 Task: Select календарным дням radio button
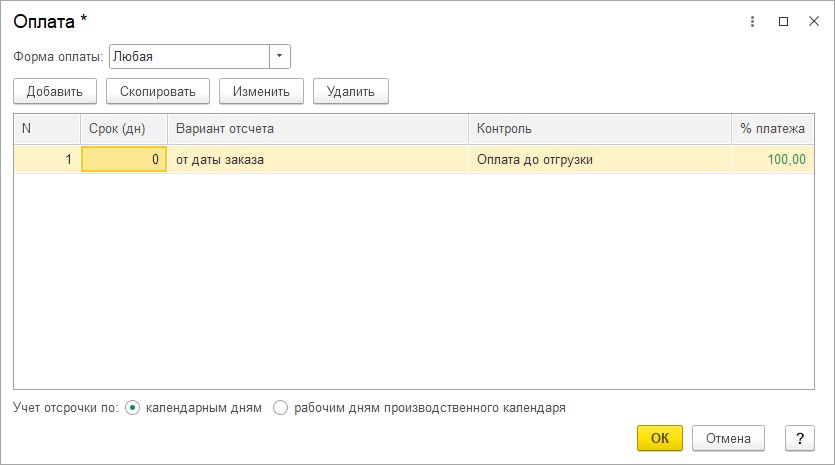[x=133, y=408]
